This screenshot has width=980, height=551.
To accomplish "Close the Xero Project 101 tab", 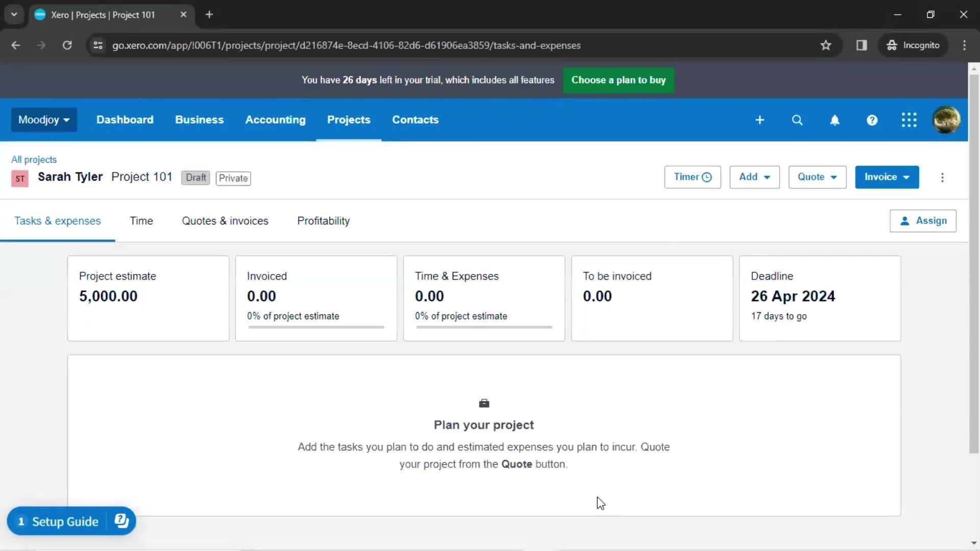I will [183, 15].
